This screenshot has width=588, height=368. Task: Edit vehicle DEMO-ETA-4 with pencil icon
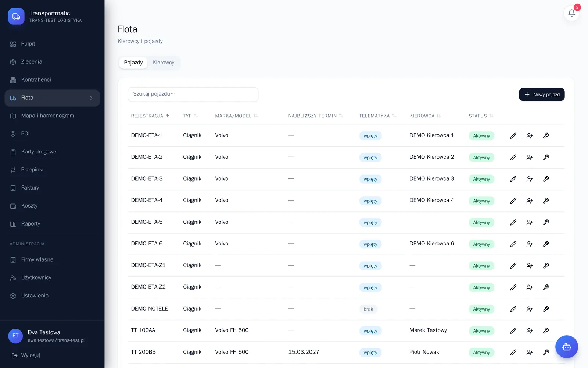point(513,201)
